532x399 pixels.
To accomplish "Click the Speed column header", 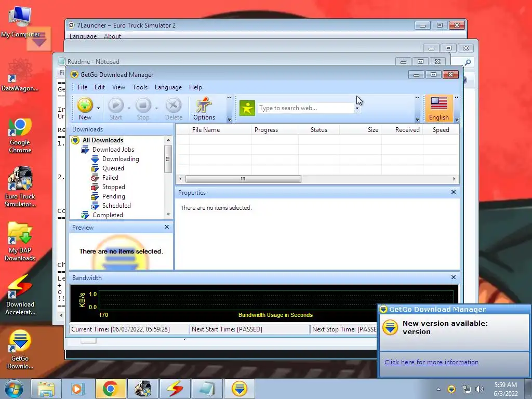I will click(x=441, y=129).
